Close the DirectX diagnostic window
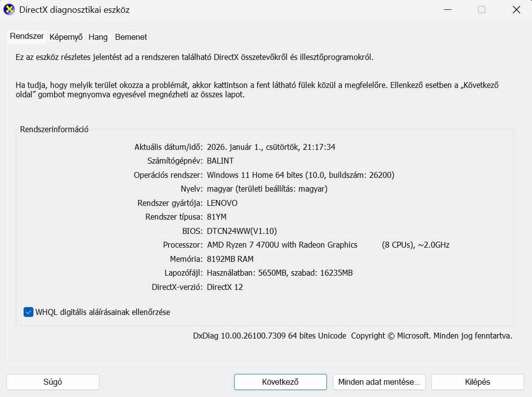Image resolution: width=532 pixels, height=397 pixels. tap(516, 9)
